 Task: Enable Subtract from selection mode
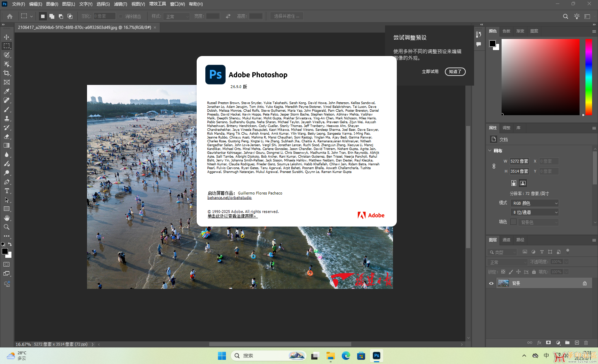click(61, 16)
